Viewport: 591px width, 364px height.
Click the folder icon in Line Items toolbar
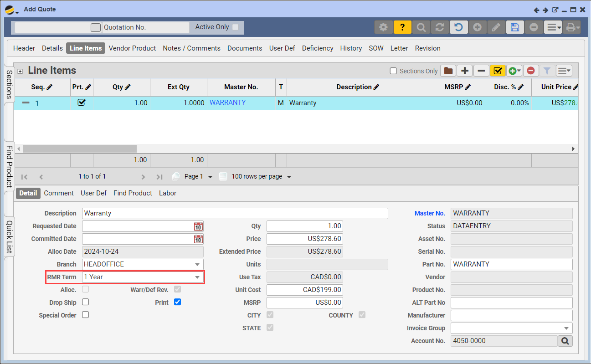(x=448, y=71)
